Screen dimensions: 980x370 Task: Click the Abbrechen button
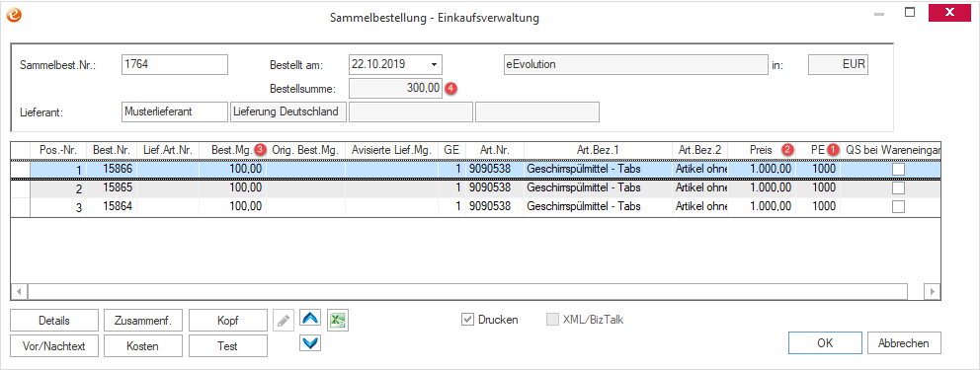904,342
